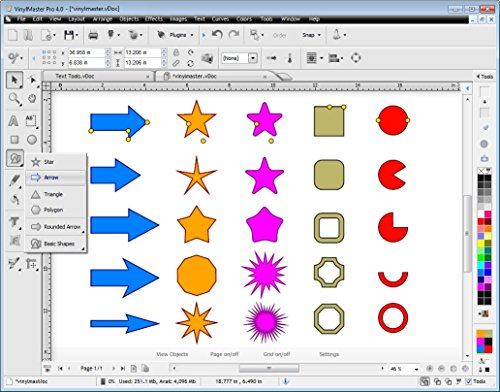Screen dimensions: 500x392
Task: Click the measure dimension tool icon
Action: 31,264
